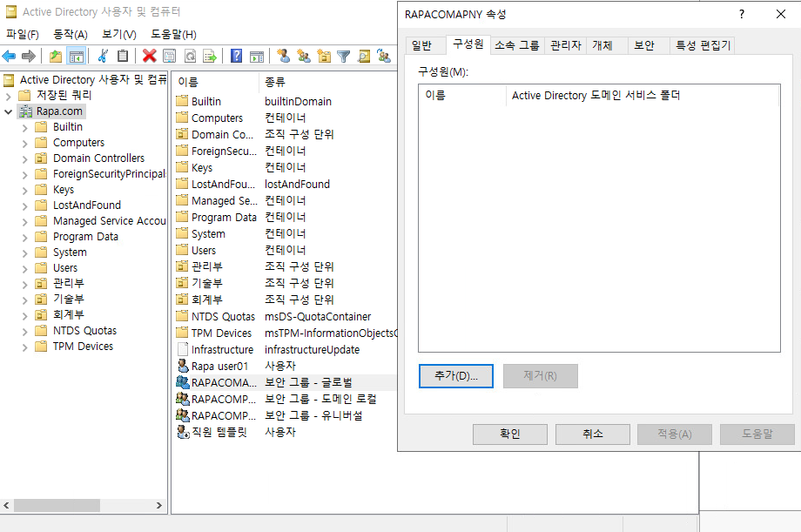The image size is (801, 532).
Task: Create a new user with toolbar icon
Action: 284,56
